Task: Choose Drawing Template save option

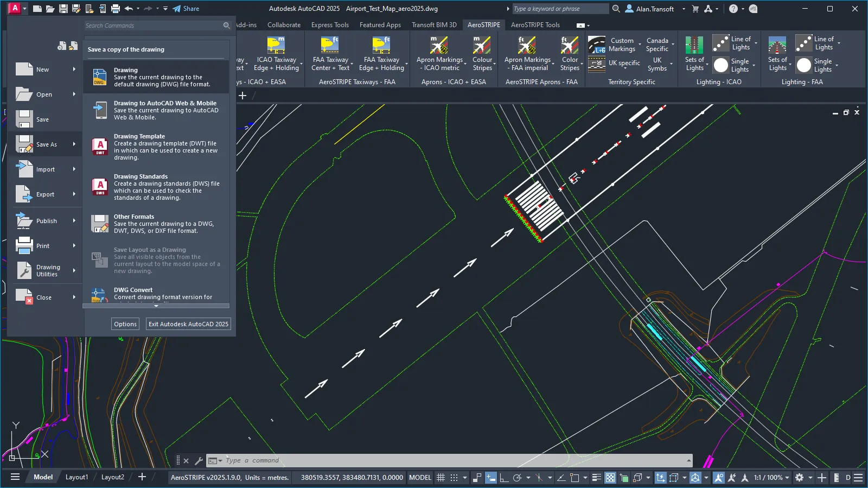Action: coord(156,147)
